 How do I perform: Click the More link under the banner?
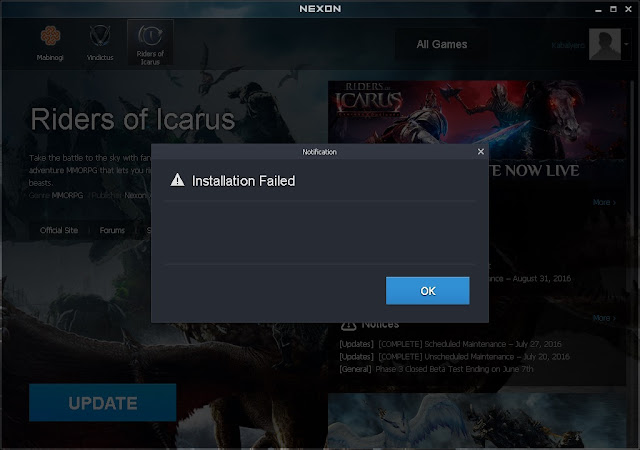click(x=604, y=202)
